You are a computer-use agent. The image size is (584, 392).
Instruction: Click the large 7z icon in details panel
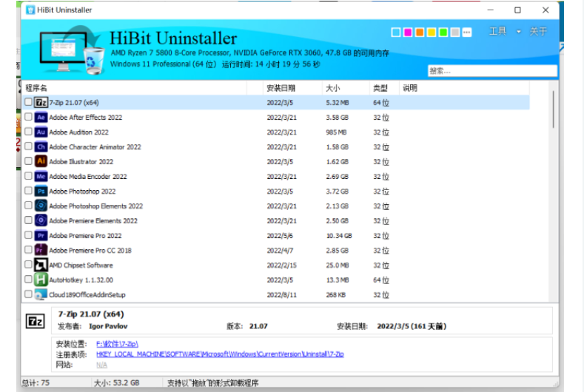[36, 321]
